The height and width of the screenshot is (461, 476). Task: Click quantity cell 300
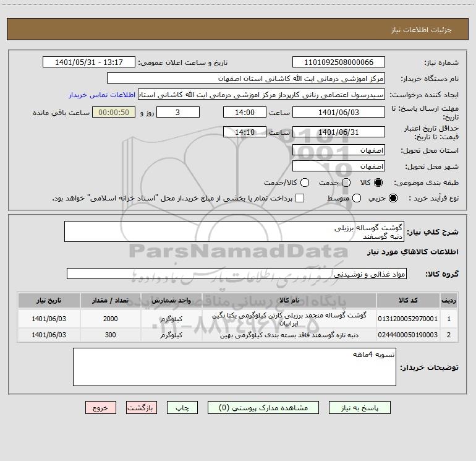(x=110, y=335)
